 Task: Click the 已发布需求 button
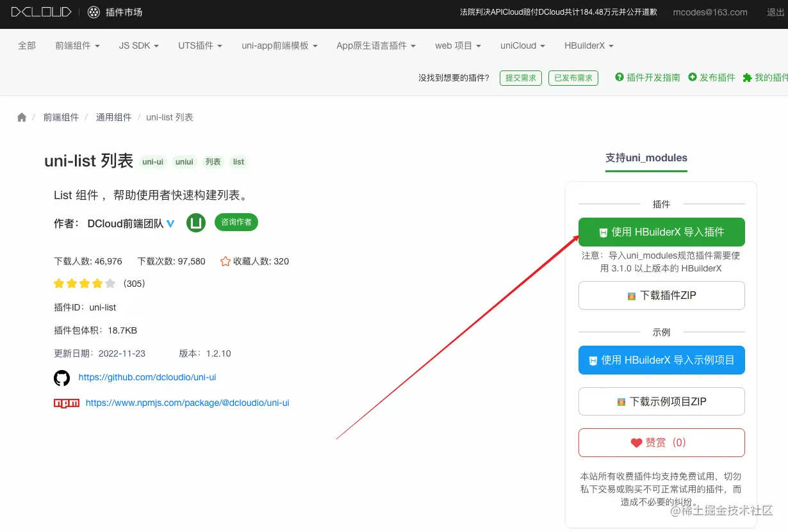[573, 77]
